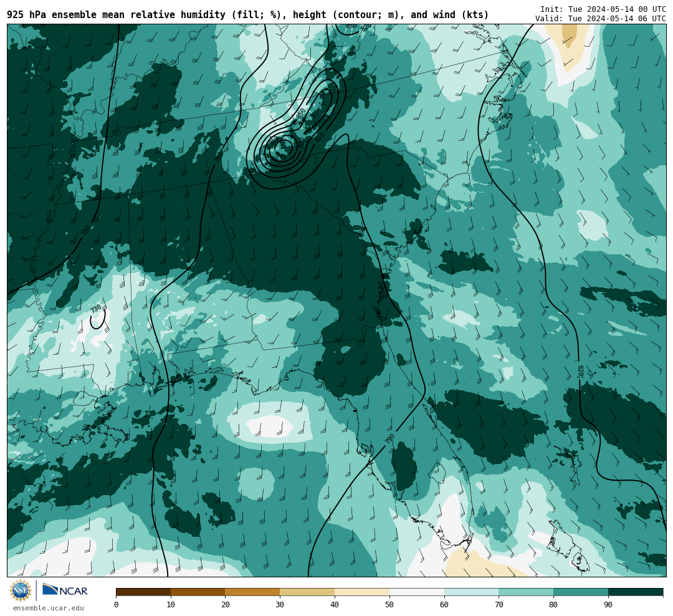Select the 50-60% white colorbar segment

pos(417,592)
